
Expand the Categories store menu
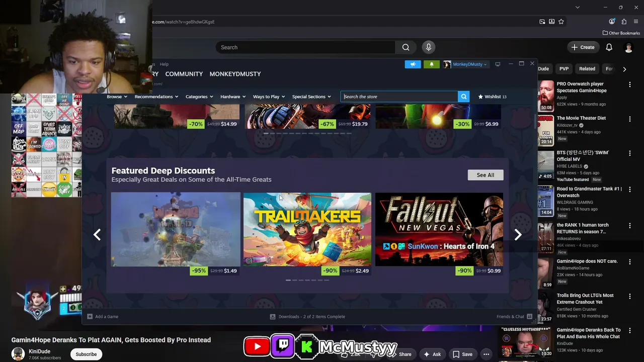[x=199, y=97]
